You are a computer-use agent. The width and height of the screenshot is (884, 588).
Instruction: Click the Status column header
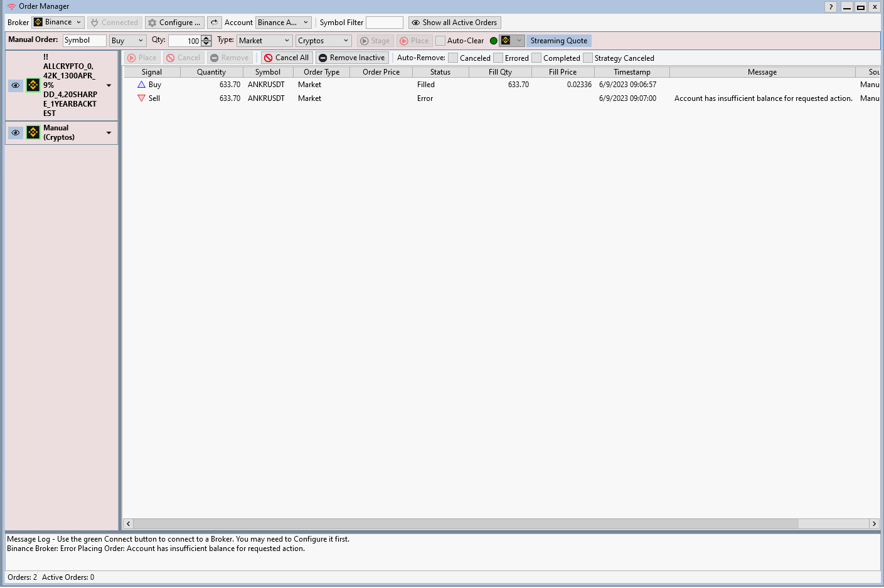(440, 72)
